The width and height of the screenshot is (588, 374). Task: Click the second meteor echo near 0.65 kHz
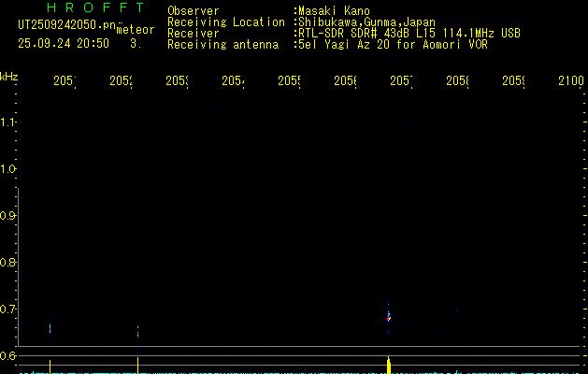pos(138,332)
